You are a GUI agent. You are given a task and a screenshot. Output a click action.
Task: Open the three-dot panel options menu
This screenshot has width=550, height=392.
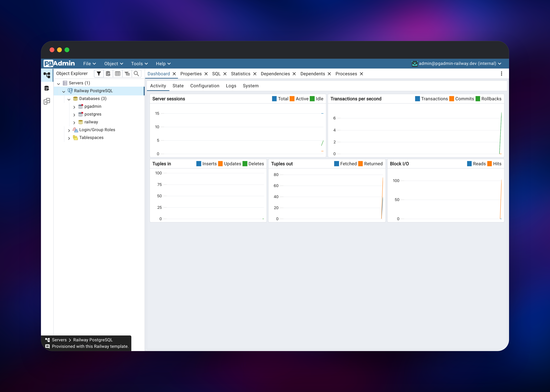click(501, 74)
